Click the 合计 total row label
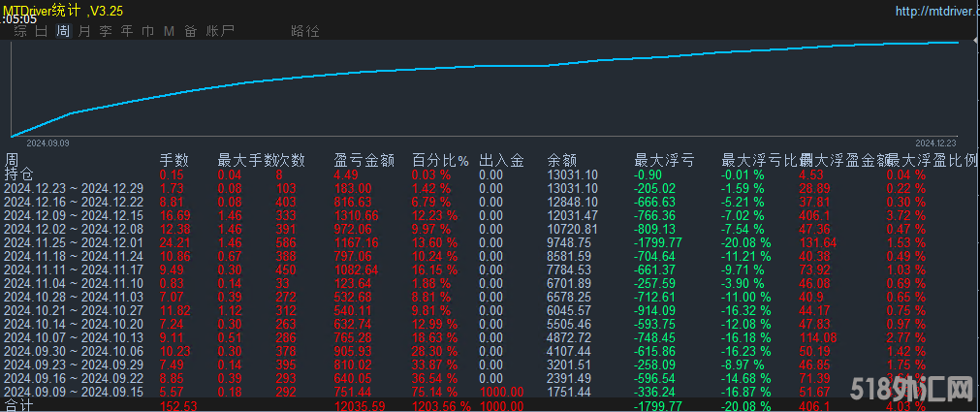Viewport: 980px width, 412px height. tap(18, 406)
